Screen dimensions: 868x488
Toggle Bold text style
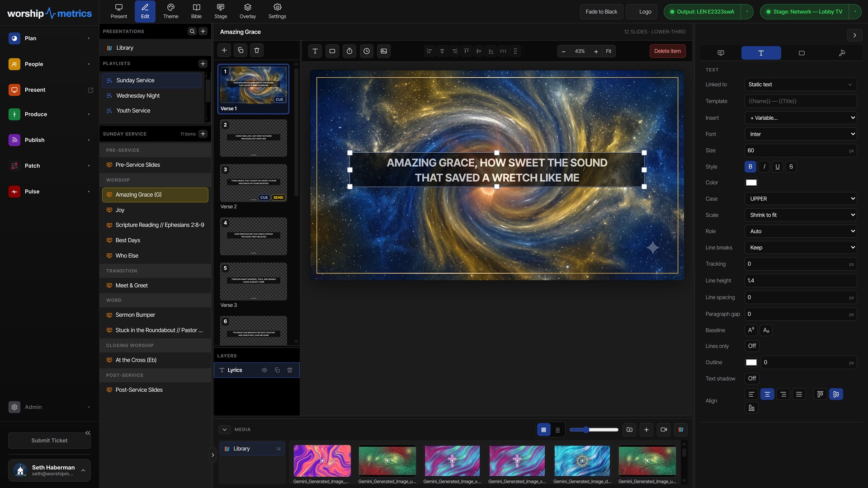[750, 167]
